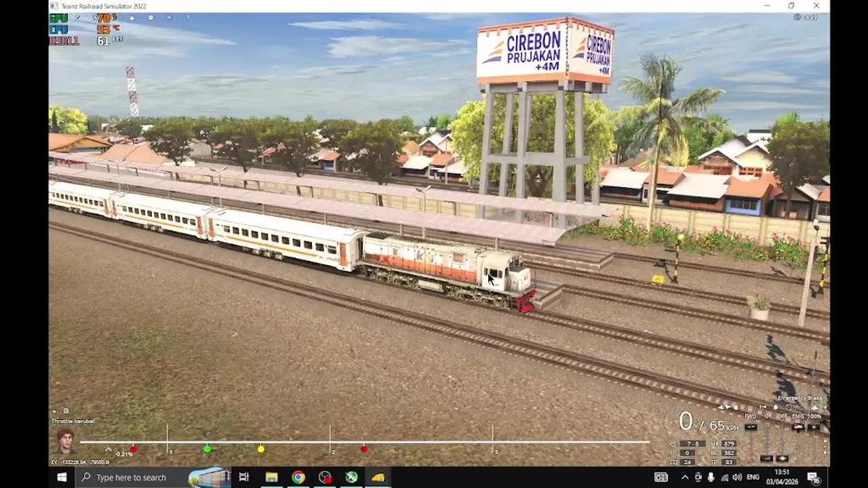Click the TP 83 pressure value
The width and height of the screenshot is (868, 488).
729,462
